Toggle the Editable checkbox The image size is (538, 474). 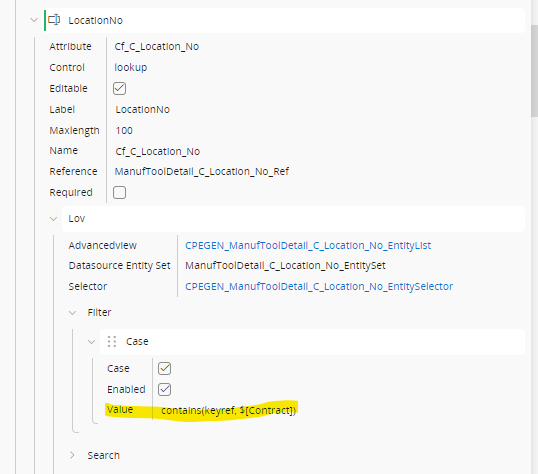point(119,89)
